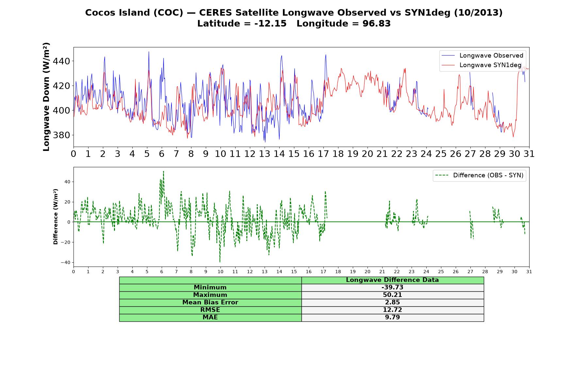Select the Mean Bias Error row label
This screenshot has height=392, width=588.
(210, 302)
